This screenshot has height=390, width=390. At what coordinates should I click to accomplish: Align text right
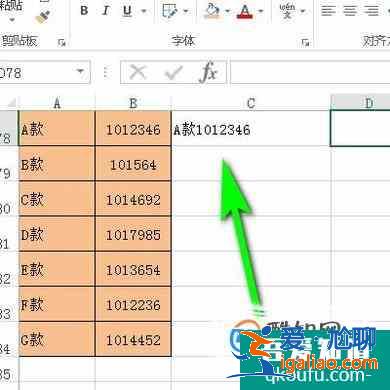[371, 10]
